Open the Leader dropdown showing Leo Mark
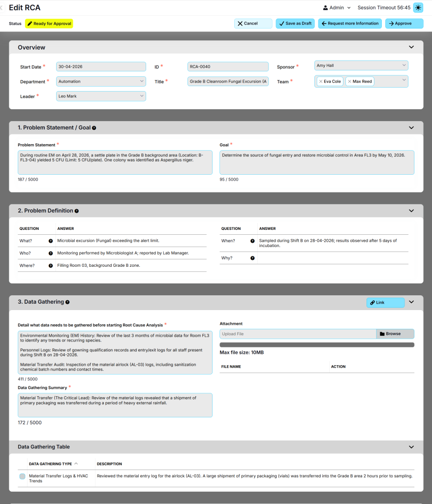This screenshot has width=432, height=504. (x=101, y=96)
